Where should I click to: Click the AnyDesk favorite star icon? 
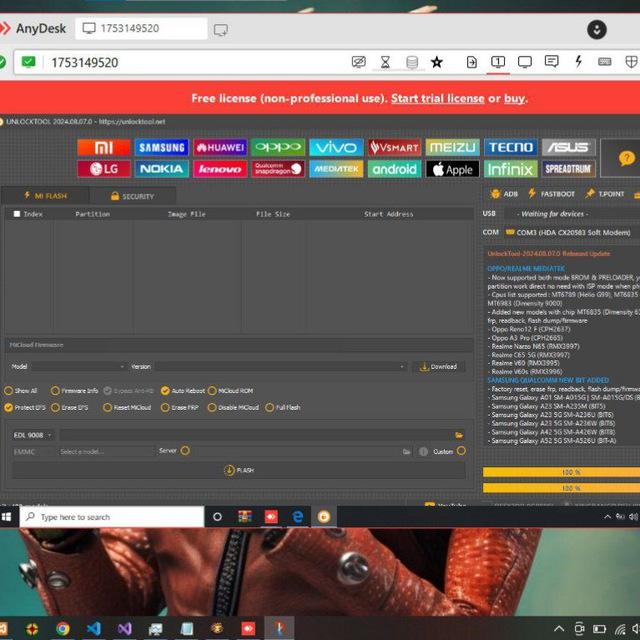[x=437, y=62]
